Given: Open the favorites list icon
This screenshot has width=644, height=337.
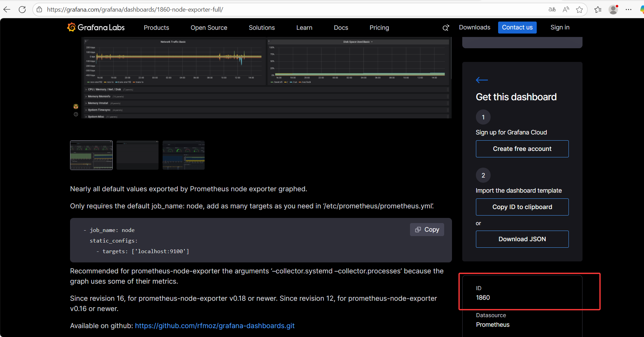Looking at the screenshot, I should point(598,10).
